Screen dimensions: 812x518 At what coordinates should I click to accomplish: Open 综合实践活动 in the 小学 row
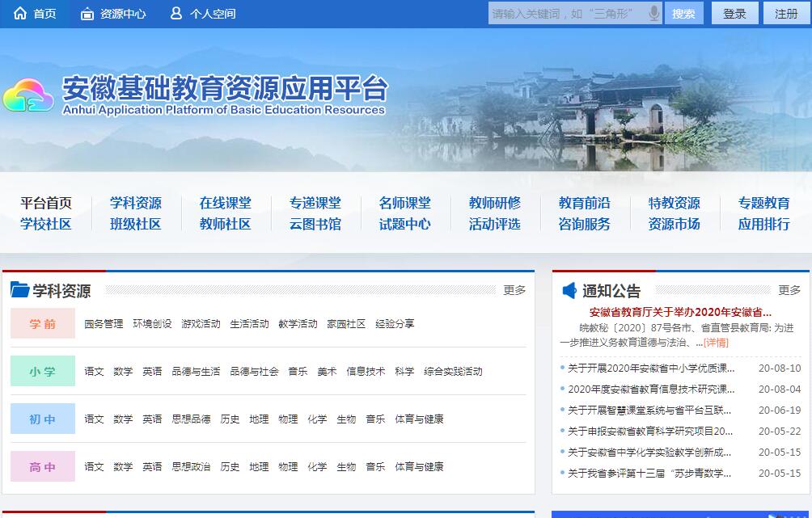tap(453, 372)
